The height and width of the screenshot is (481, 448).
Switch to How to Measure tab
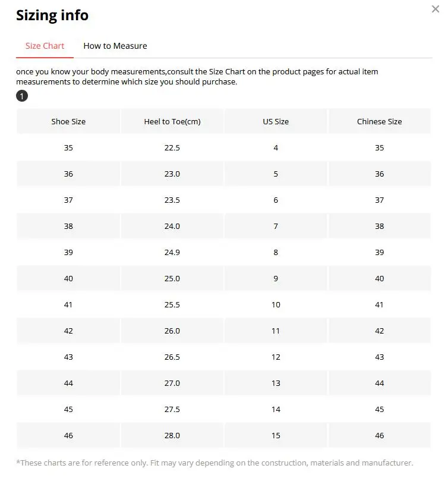[115, 46]
